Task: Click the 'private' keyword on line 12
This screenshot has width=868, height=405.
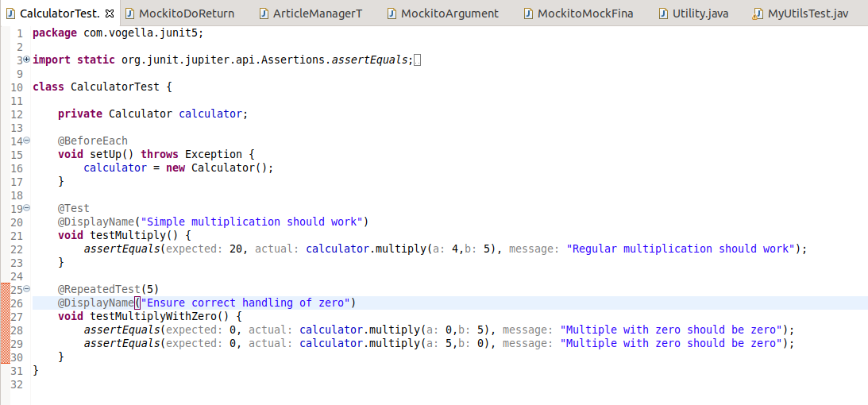Action: point(80,114)
